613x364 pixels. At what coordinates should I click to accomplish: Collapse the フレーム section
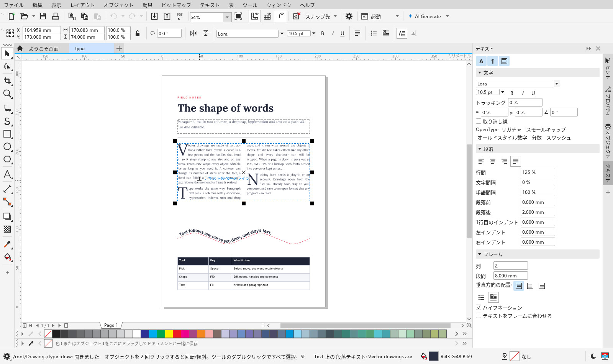coord(480,254)
